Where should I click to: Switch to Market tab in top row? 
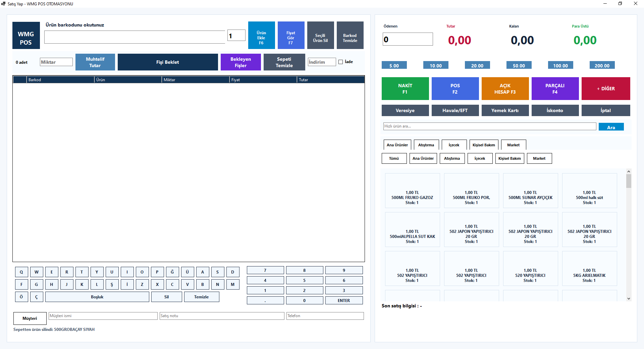click(x=514, y=145)
